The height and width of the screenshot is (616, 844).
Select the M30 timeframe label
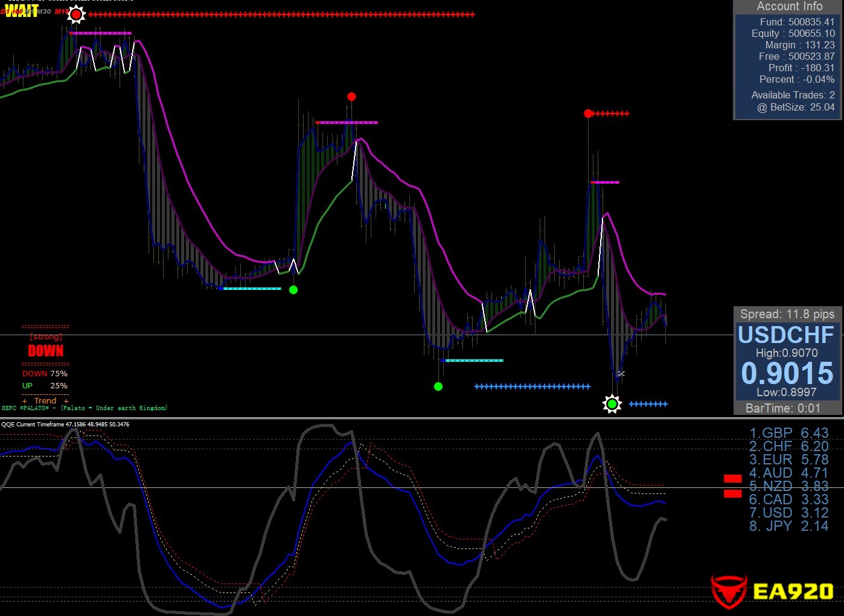44,11
